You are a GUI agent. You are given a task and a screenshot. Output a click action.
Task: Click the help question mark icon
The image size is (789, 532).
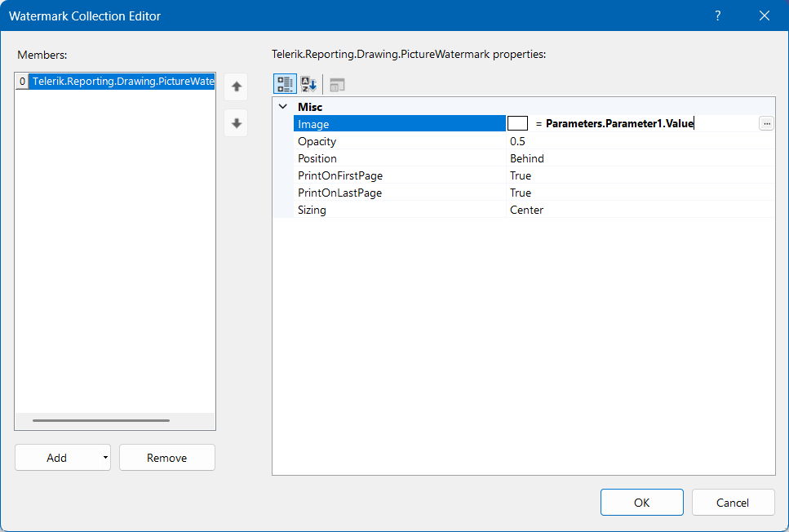tap(718, 16)
